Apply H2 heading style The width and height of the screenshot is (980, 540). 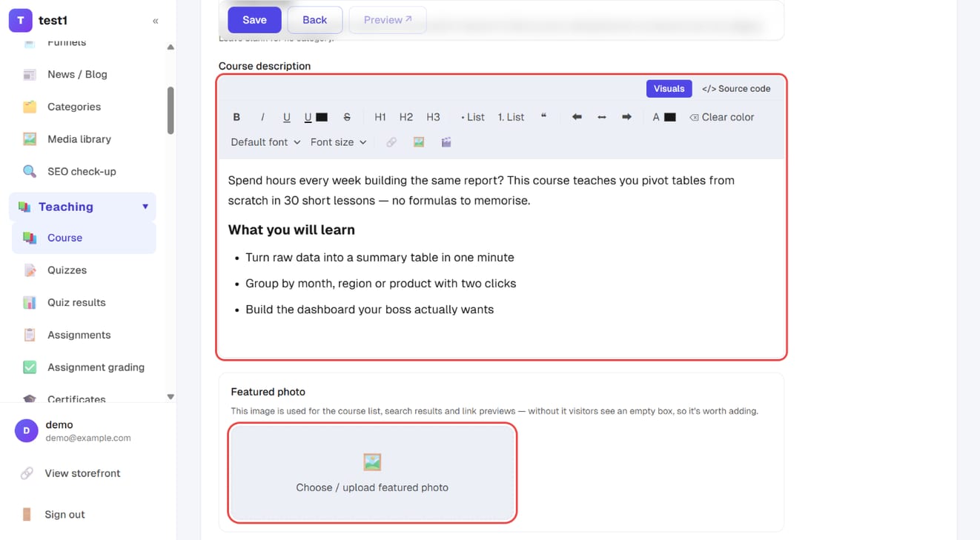(x=406, y=117)
